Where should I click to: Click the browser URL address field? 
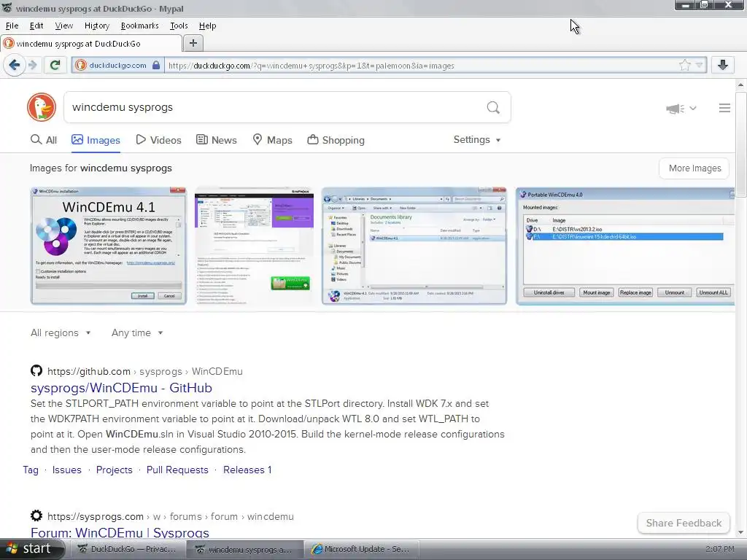422,65
